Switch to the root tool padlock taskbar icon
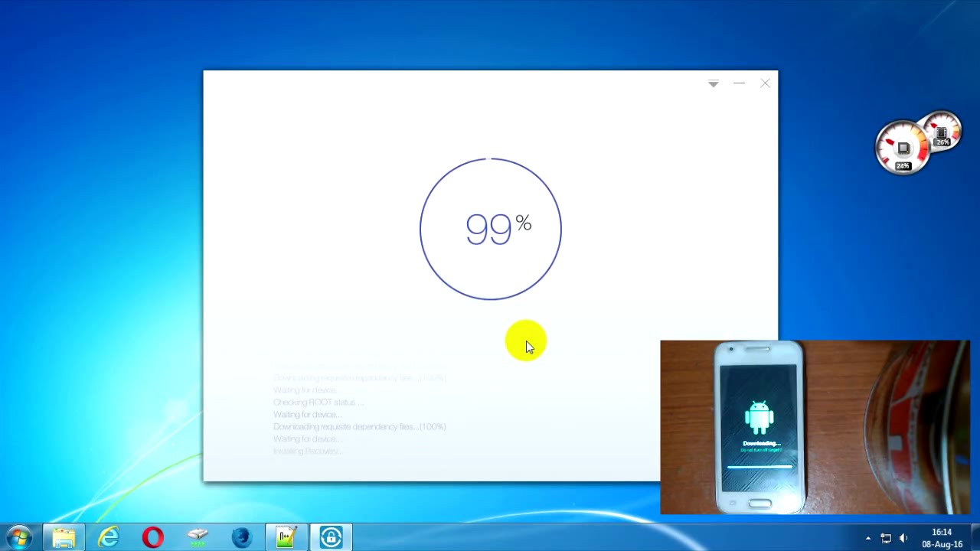Screen dimensions: 980x551 pyautogui.click(x=331, y=537)
